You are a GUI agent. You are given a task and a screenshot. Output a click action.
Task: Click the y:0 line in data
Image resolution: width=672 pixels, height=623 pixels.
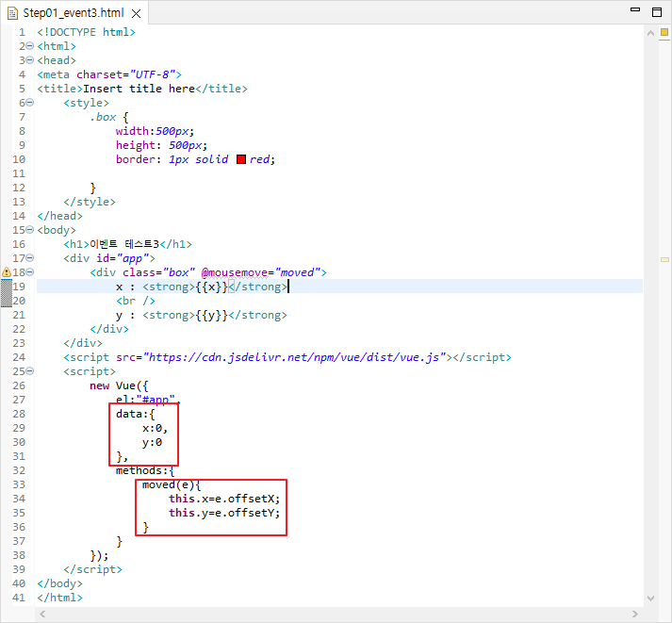pyautogui.click(x=152, y=442)
